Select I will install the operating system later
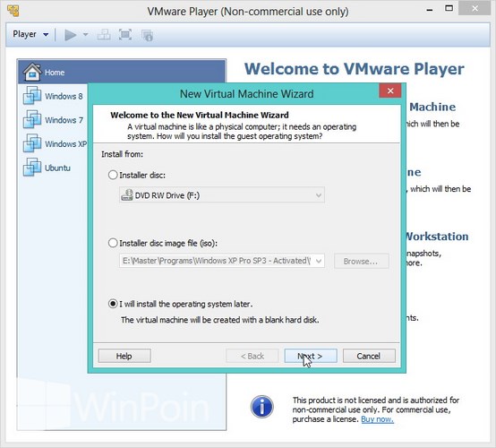 pyautogui.click(x=113, y=304)
